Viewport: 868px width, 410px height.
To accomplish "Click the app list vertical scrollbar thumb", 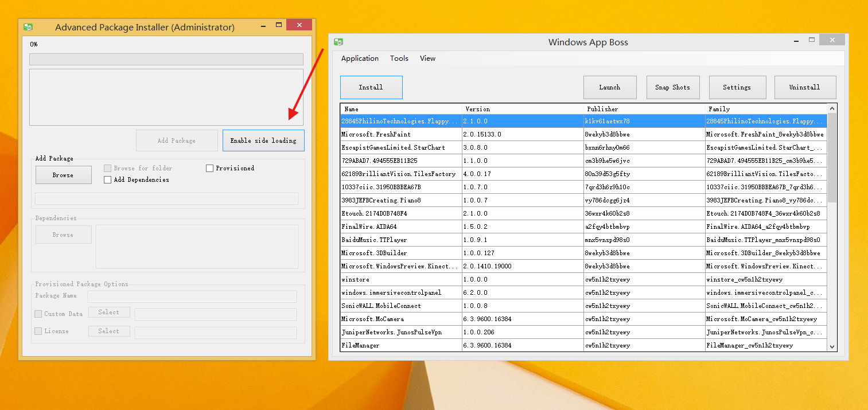I will (x=832, y=157).
